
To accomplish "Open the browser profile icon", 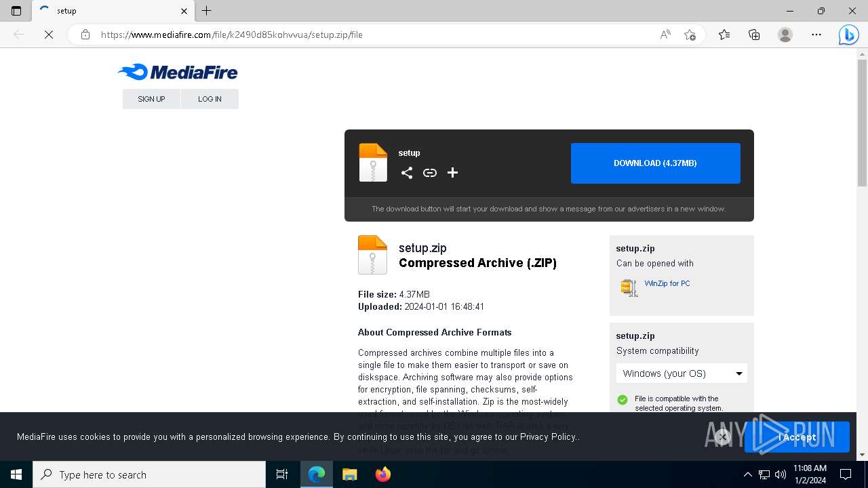I will [x=785, y=35].
